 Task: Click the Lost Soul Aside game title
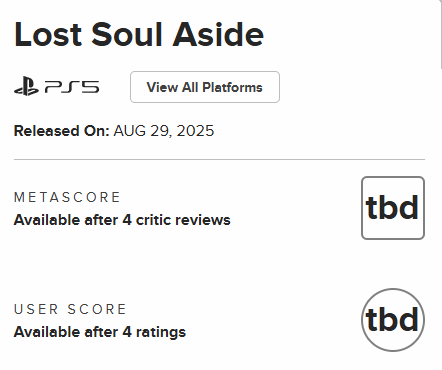[139, 35]
